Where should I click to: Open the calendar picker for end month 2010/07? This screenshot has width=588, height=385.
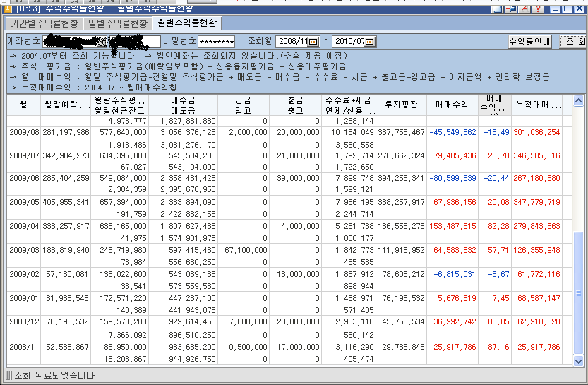(370, 41)
